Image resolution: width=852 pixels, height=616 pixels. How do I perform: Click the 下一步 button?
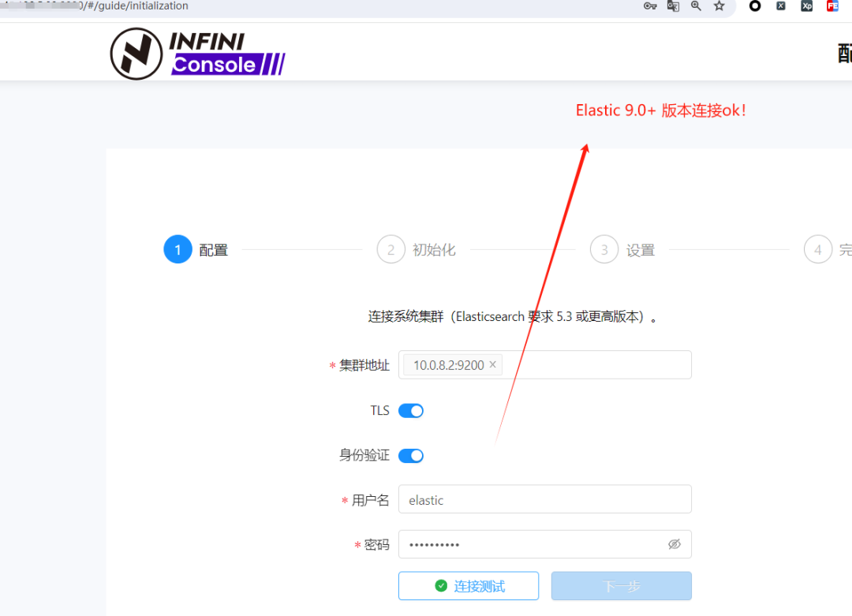621,585
